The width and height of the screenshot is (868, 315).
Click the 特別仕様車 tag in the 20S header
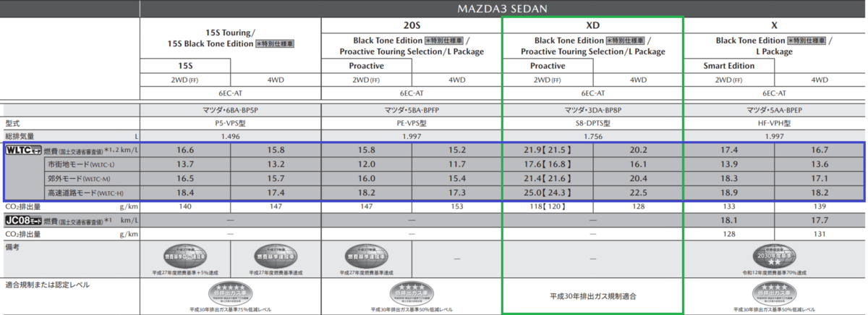444,41
